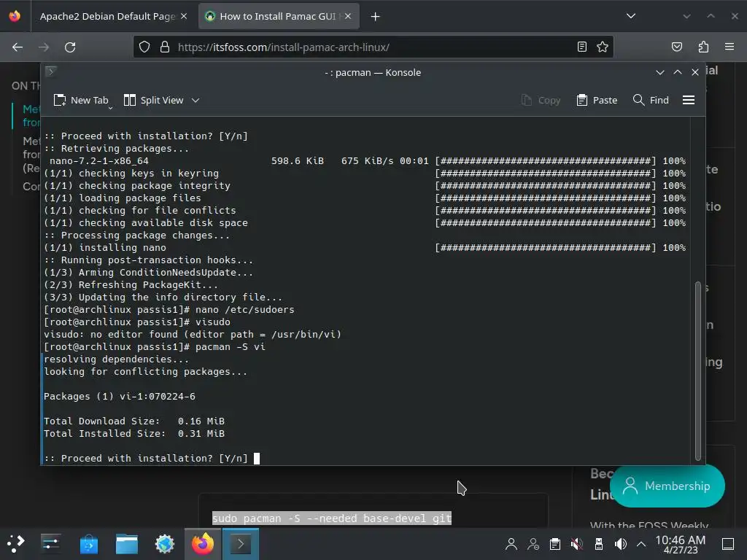747x560 pixels.
Task: Toggle reader view in the address bar
Action: point(581,47)
